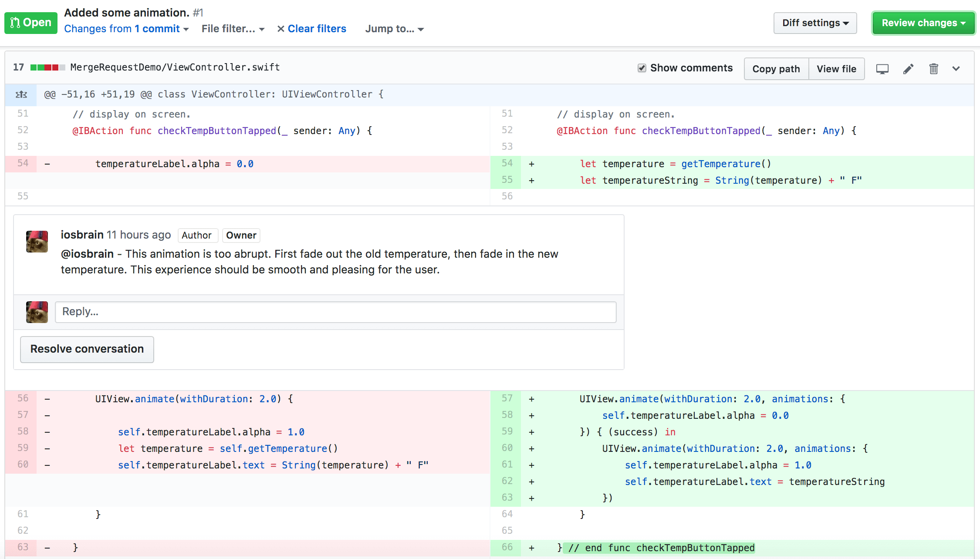Toggle the Show comments checkbox
Viewport: 980px width, 559px height.
(x=642, y=68)
